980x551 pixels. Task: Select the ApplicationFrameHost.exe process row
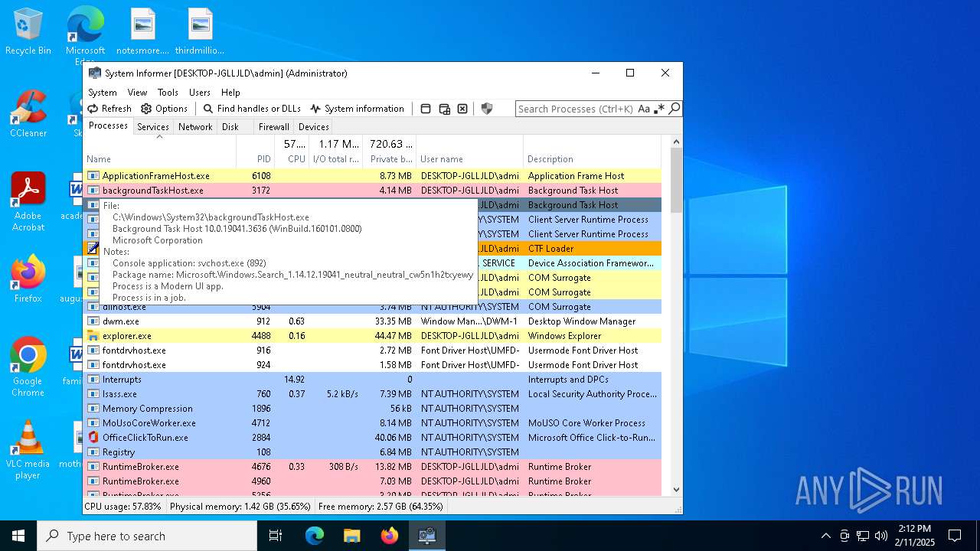(373, 176)
